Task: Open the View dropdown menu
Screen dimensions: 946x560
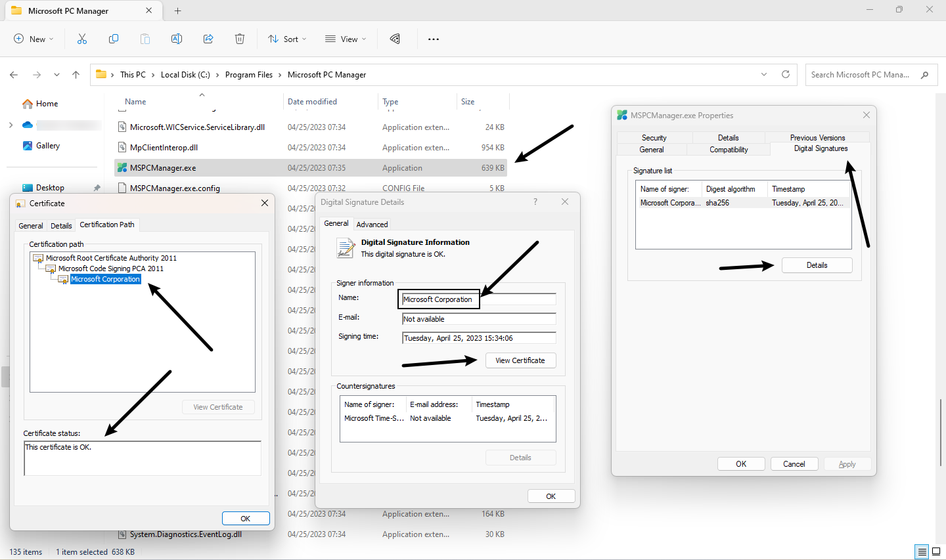Action: 346,39
